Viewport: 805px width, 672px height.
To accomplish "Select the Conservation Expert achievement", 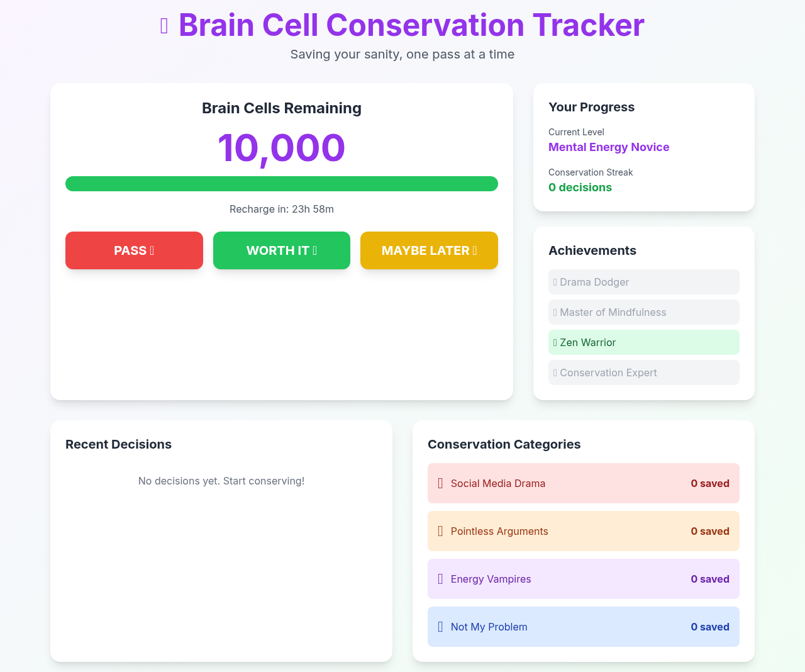I will [x=643, y=372].
